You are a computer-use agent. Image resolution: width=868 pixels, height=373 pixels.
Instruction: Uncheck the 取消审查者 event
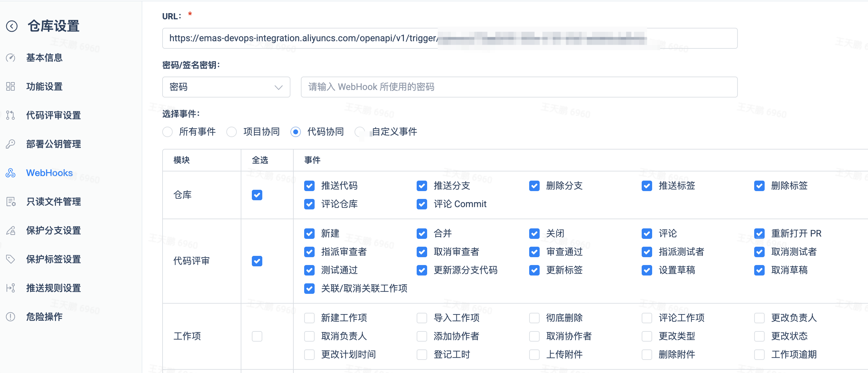click(422, 252)
